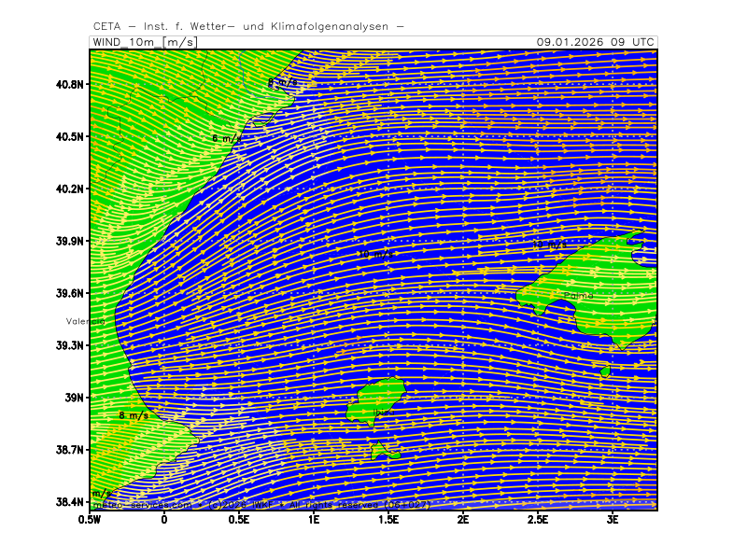Click the Formentera island south of Ibiza
747x560 pixels.
pyautogui.click(x=385, y=453)
